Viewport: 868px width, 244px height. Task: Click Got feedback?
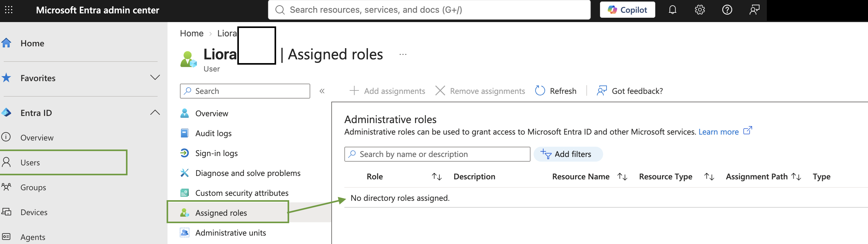pyautogui.click(x=629, y=91)
